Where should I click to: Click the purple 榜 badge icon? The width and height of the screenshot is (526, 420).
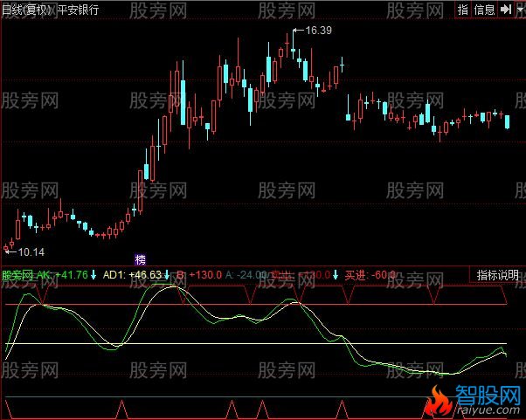pyautogui.click(x=140, y=259)
